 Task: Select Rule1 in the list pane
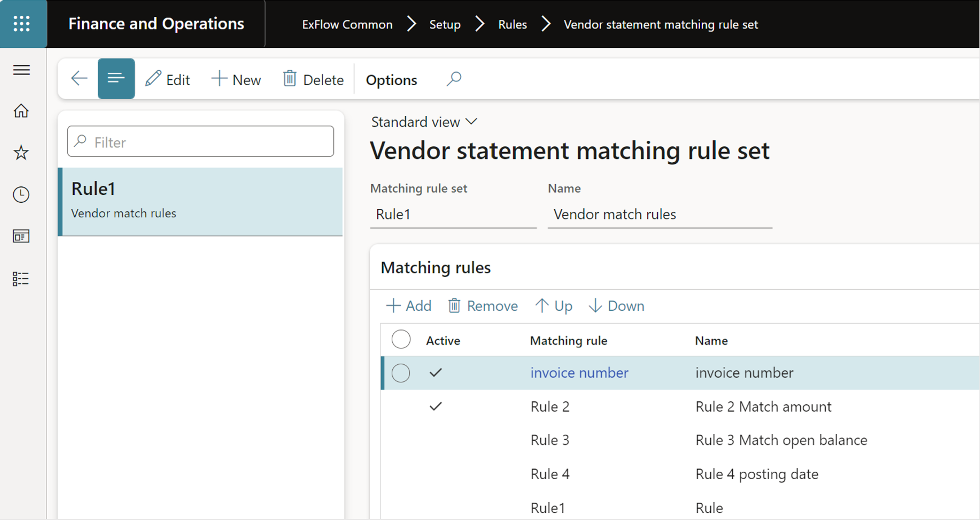(x=200, y=202)
